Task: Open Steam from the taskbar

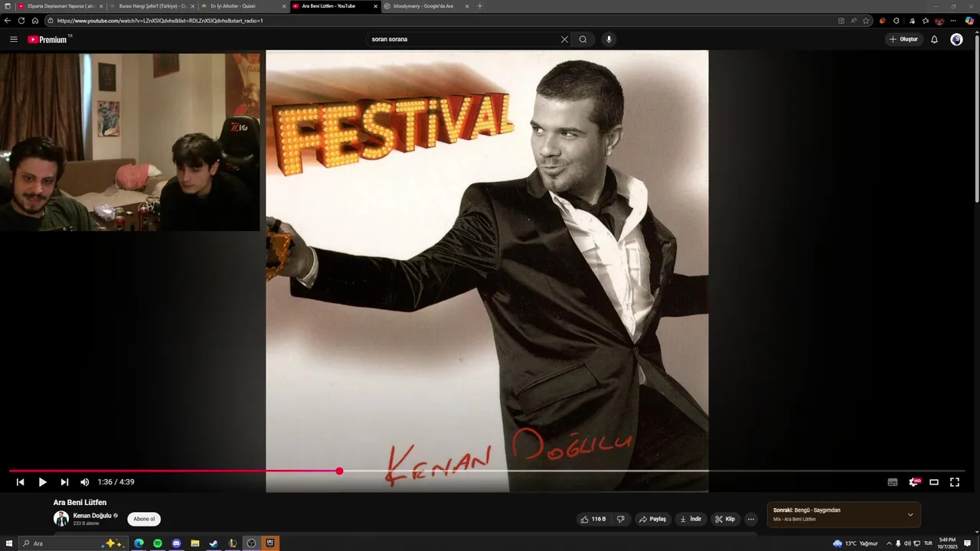Action: [214, 543]
